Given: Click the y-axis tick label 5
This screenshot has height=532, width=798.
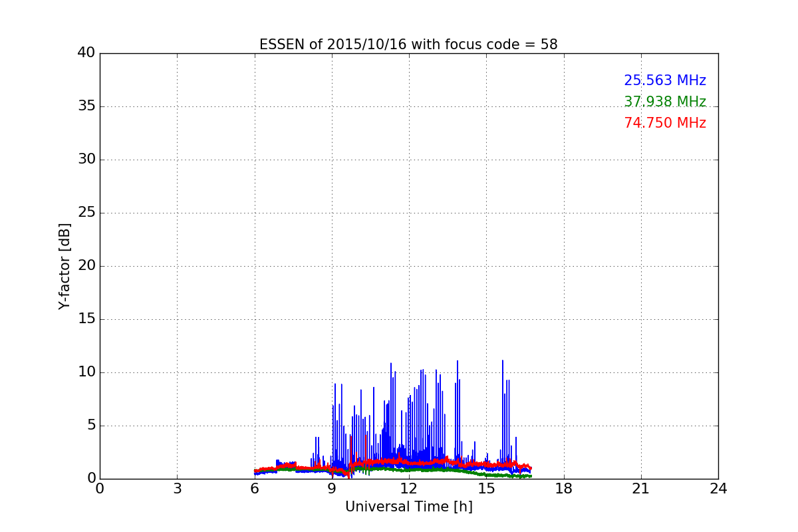Looking at the screenshot, I should click(91, 426).
